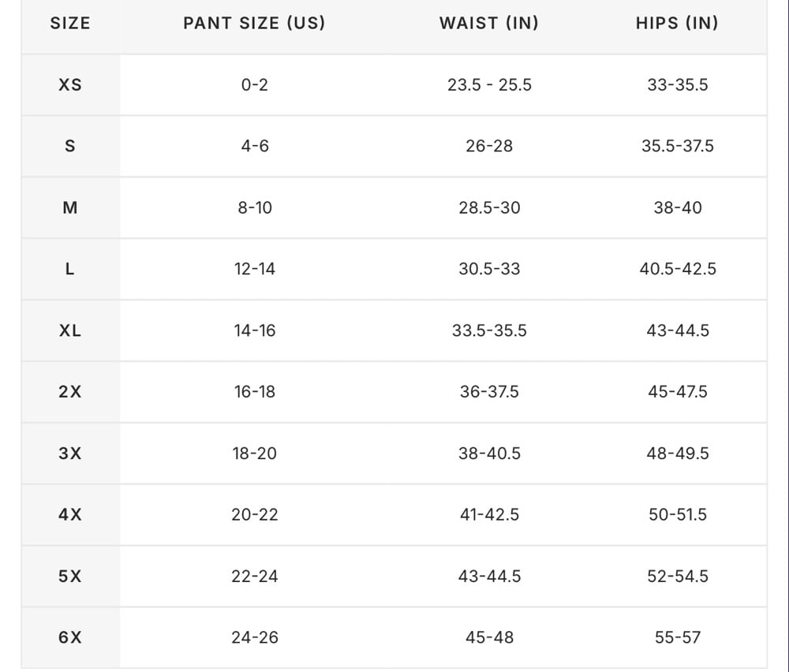Click the WAIST (IN) column header

(489, 24)
